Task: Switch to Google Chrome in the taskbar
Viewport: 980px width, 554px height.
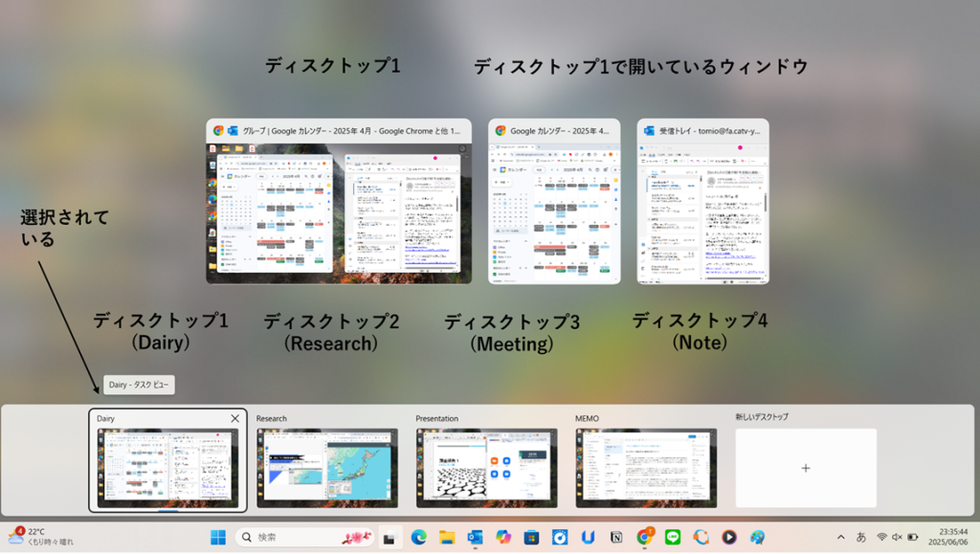Action: [644, 537]
